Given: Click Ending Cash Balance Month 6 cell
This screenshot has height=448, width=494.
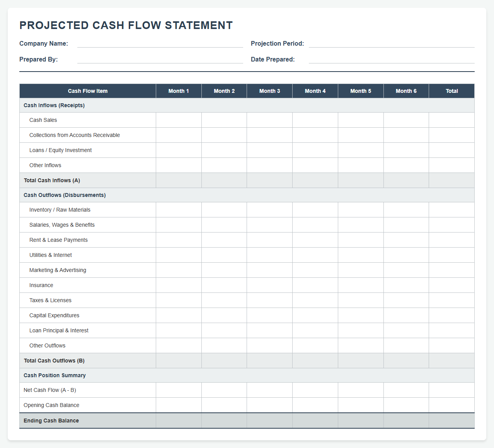Looking at the screenshot, I should [x=406, y=421].
